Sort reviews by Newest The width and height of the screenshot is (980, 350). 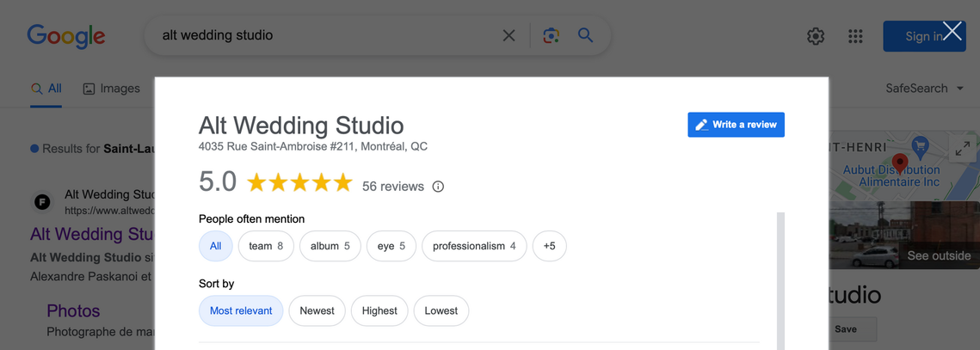point(317,310)
